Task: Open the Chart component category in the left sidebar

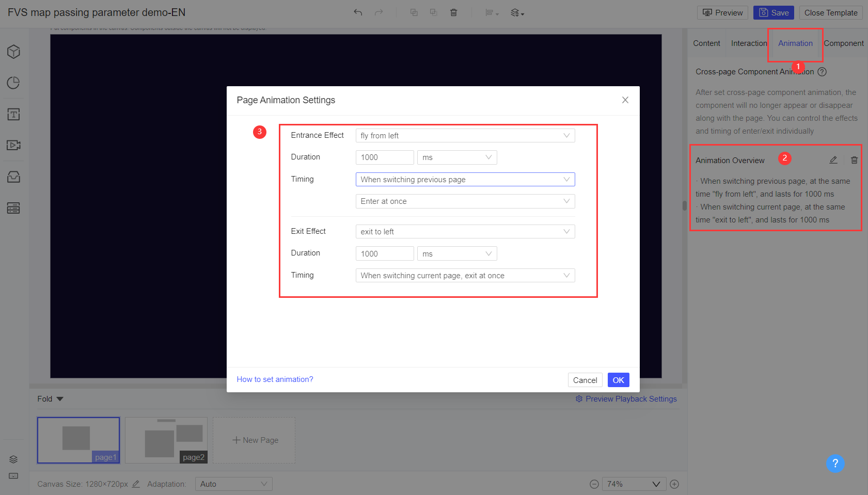Action: coord(13,83)
